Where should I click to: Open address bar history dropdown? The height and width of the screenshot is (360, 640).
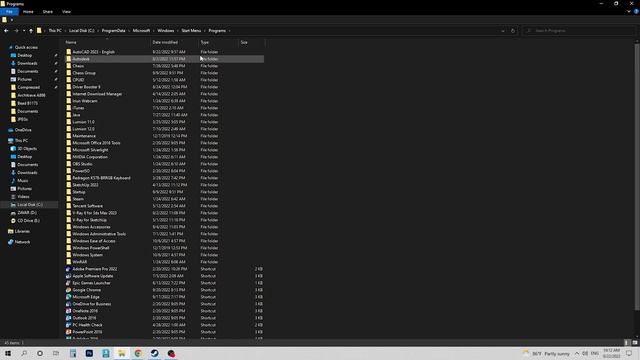[x=503, y=31]
